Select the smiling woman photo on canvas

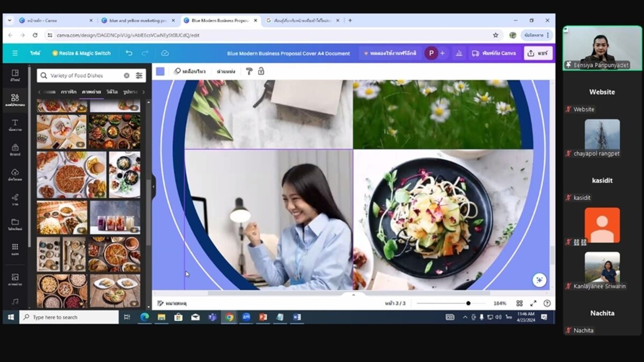[x=268, y=220]
